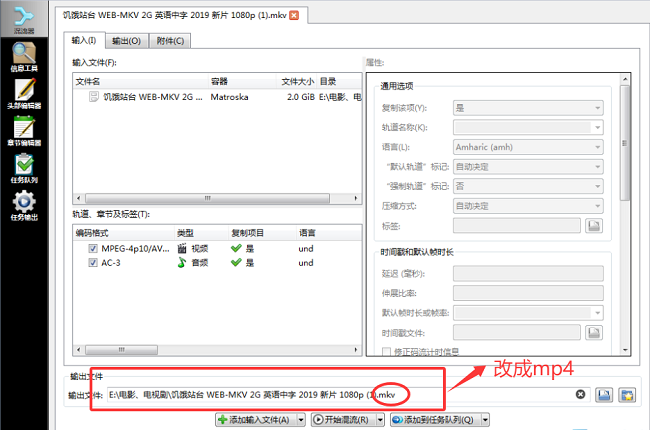Click the file name (文件名) column header
Image resolution: width=650 pixels, height=430 pixels.
[x=141, y=81]
